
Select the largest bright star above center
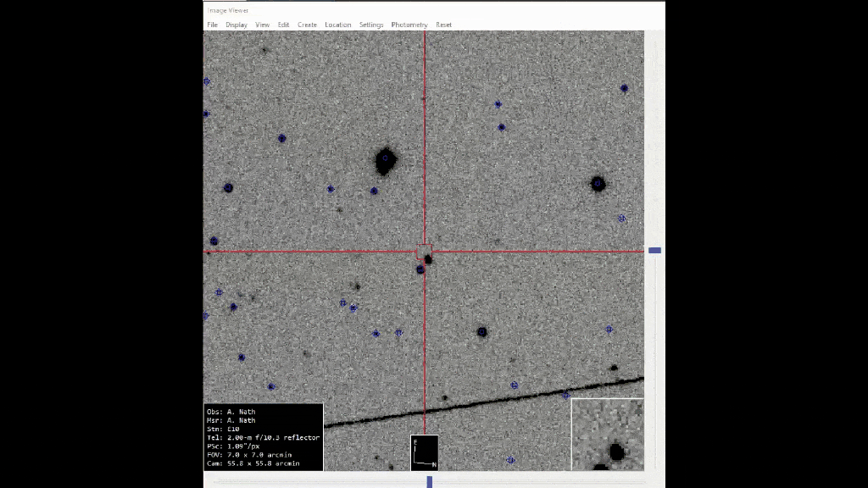click(385, 159)
